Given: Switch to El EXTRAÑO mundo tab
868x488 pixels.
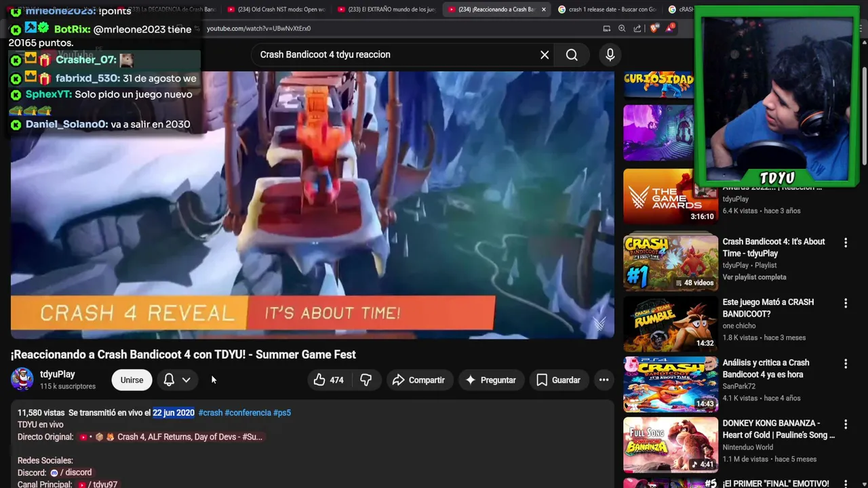Looking at the screenshot, I should [388, 9].
